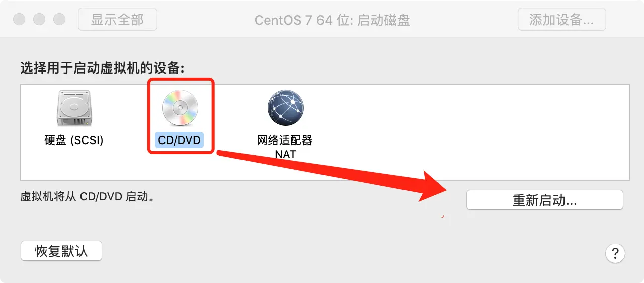Close the window with leftmost title-bar button

pos(19,20)
